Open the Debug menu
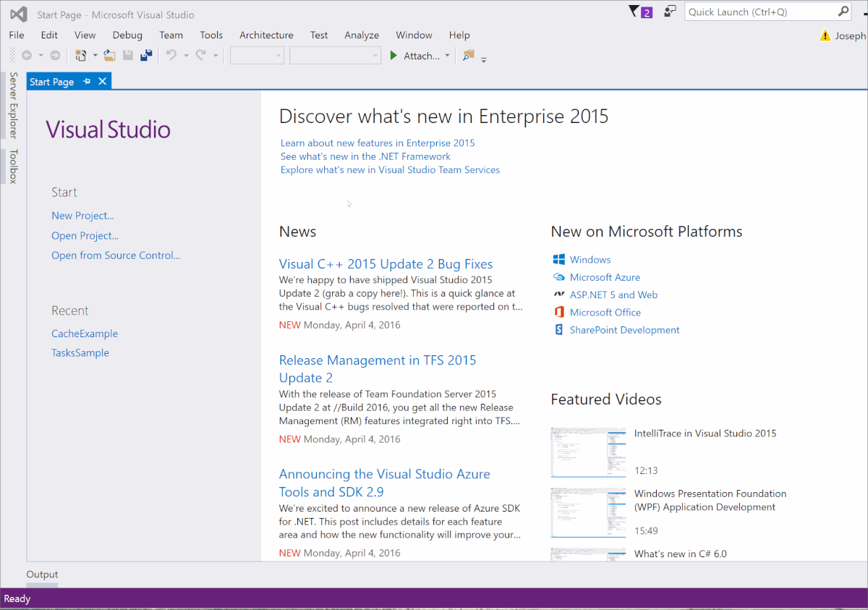This screenshot has width=868, height=610. click(x=127, y=35)
